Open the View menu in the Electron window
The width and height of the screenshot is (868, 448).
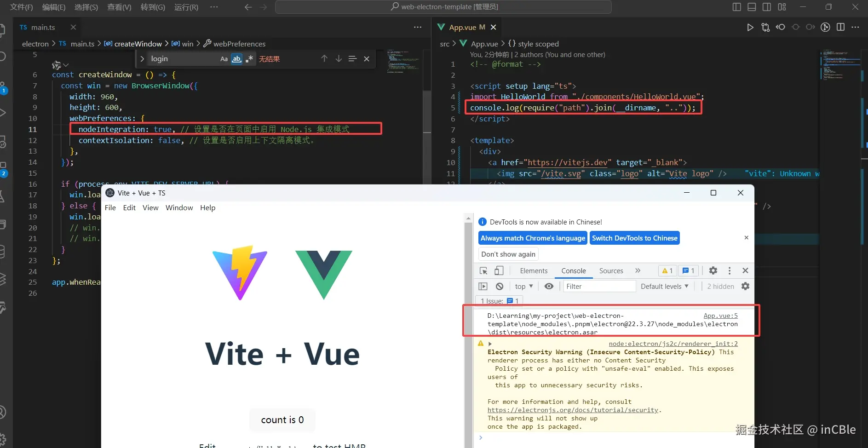click(150, 208)
